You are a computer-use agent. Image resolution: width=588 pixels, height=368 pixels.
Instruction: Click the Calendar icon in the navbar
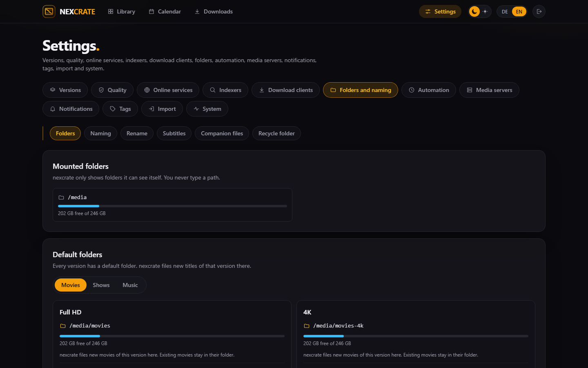(x=151, y=11)
